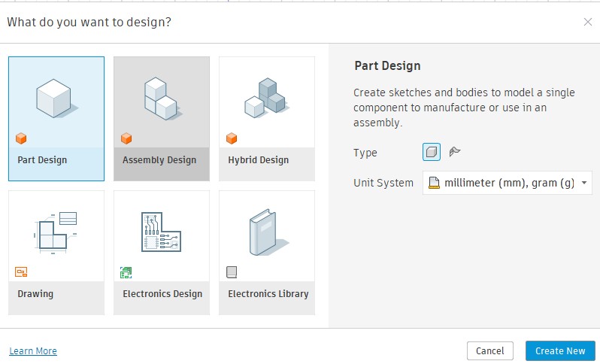Select the Part Design tile
Viewport: 600px width, 364px height.
coord(56,119)
